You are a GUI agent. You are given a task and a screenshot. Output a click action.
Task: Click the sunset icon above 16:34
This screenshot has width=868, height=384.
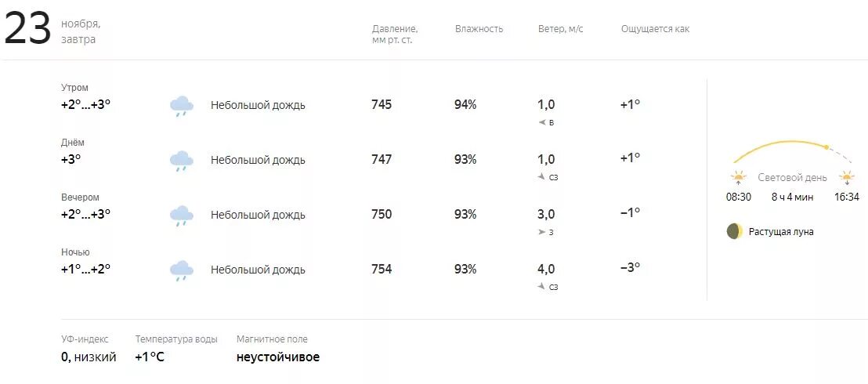pos(847,178)
